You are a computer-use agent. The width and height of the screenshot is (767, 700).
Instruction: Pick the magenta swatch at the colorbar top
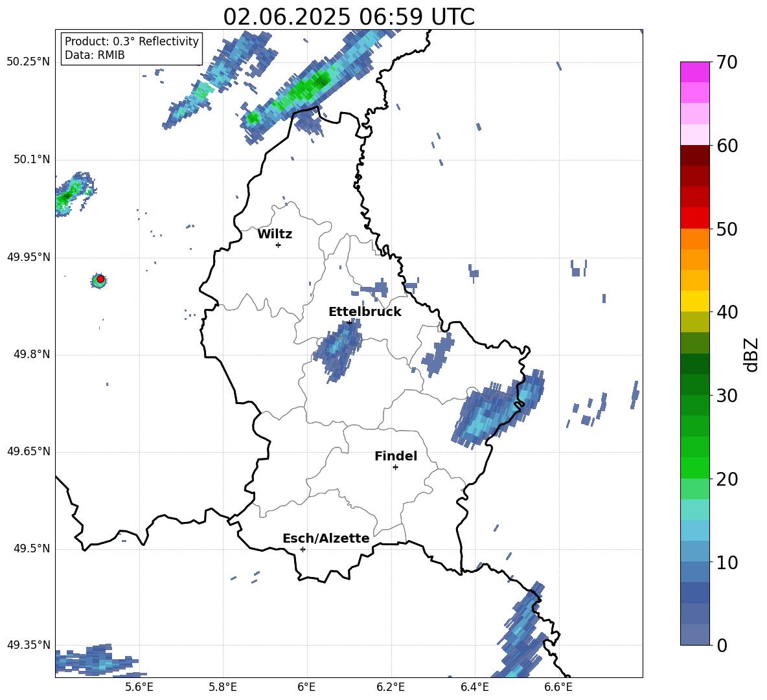[695, 73]
